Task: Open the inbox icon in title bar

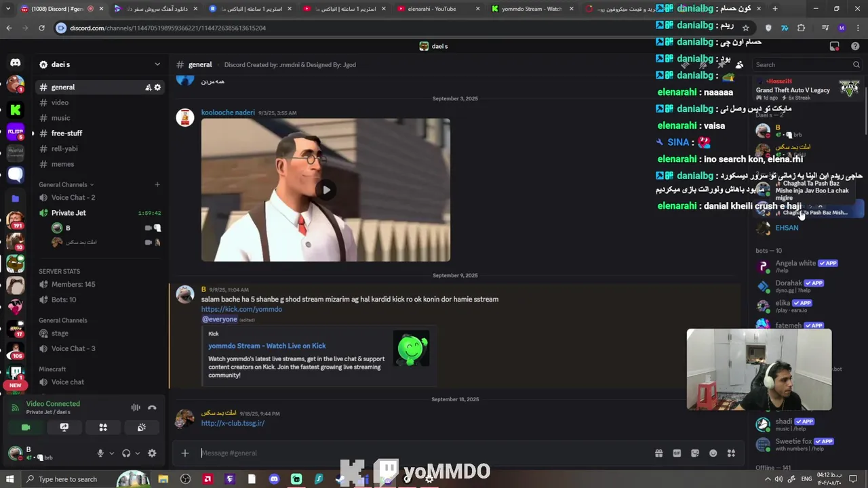Action: tap(835, 46)
